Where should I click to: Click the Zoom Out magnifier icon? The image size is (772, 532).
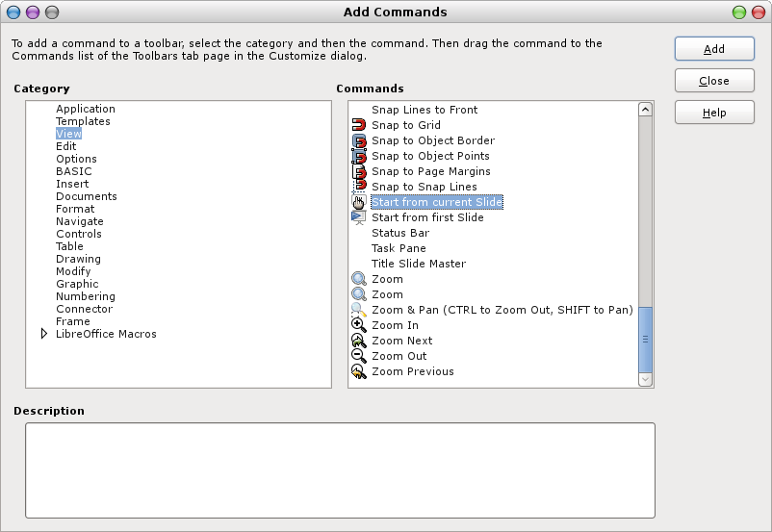[359, 356]
